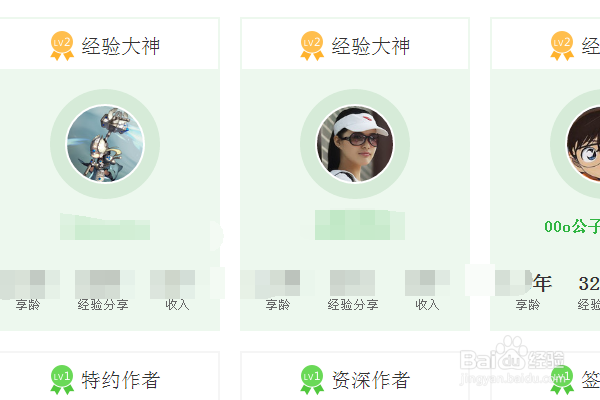Click the green Lv1 badge on bottom-right card

562,380
